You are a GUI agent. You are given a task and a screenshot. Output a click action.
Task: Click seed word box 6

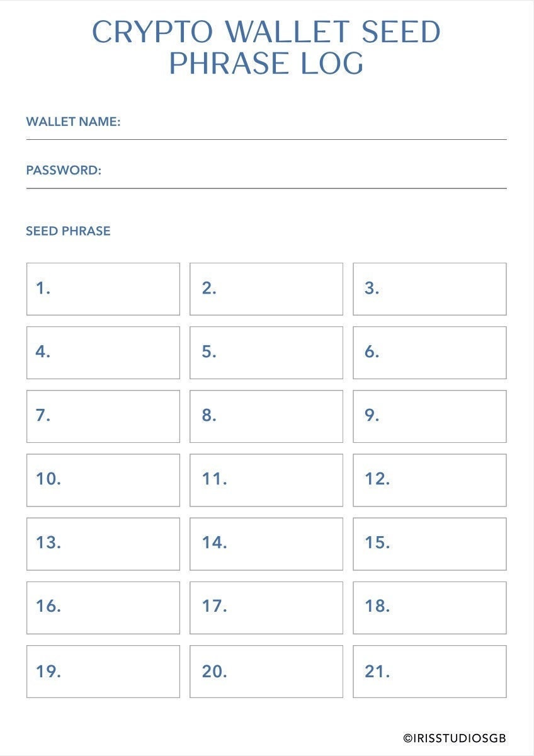pyautogui.click(x=429, y=353)
